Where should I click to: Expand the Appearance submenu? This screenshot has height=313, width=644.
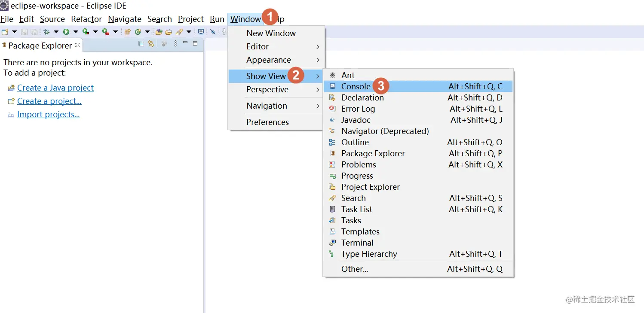click(276, 60)
